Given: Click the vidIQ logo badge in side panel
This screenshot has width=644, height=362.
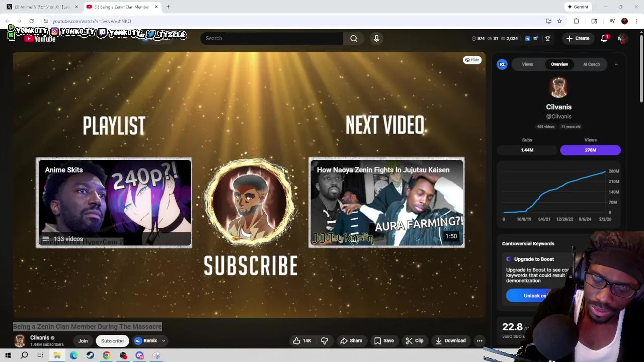Looking at the screenshot, I should tap(502, 64).
